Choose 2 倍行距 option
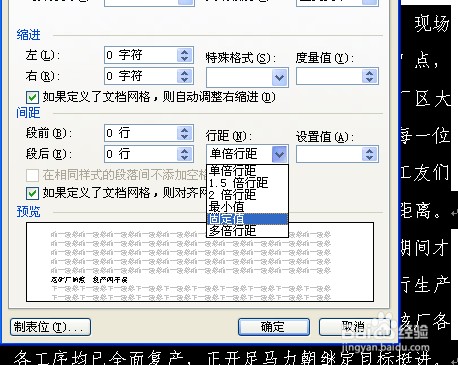 [x=247, y=195]
